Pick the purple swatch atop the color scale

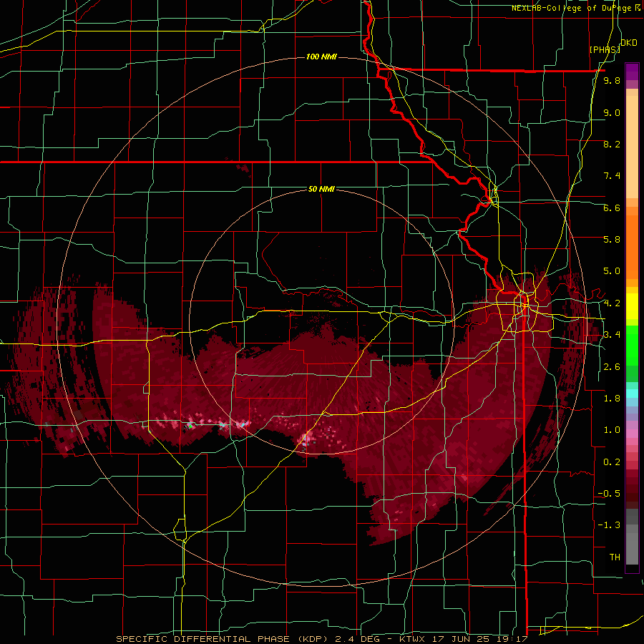(632, 72)
